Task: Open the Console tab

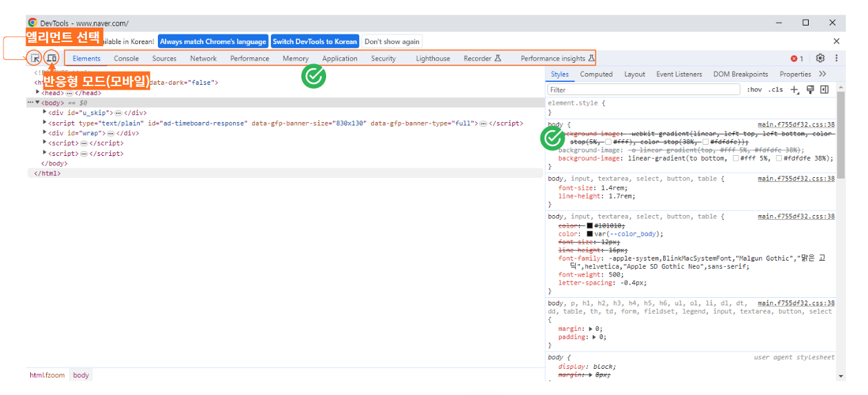Action: pos(126,59)
